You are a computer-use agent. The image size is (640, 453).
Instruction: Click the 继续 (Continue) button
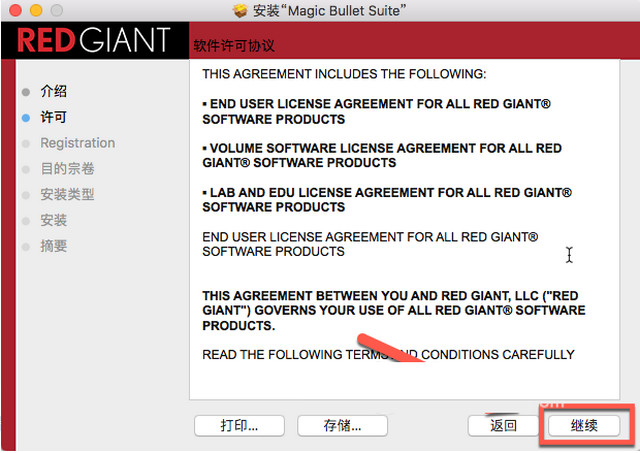584,426
